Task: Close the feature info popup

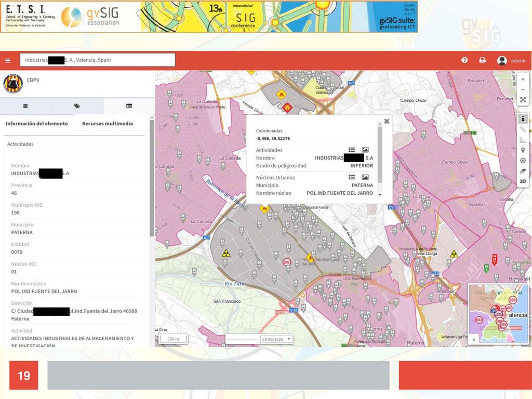Action: pyautogui.click(x=387, y=121)
